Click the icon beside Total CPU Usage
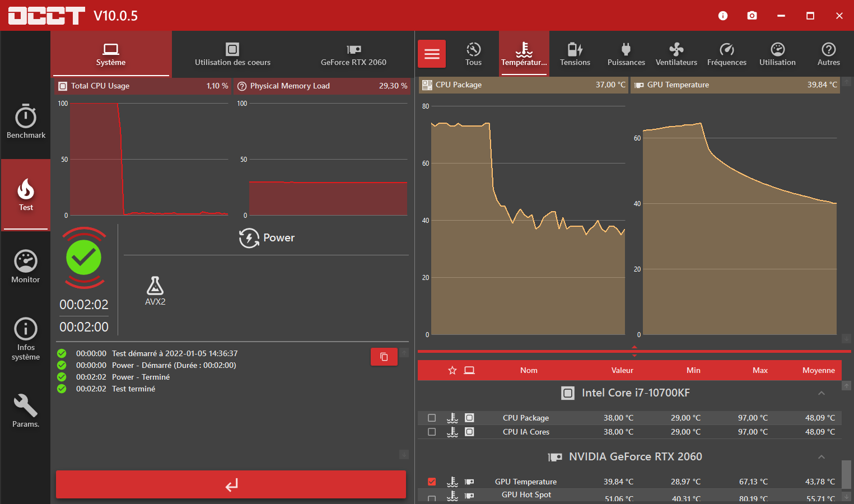Image resolution: width=854 pixels, height=504 pixels. [63, 86]
